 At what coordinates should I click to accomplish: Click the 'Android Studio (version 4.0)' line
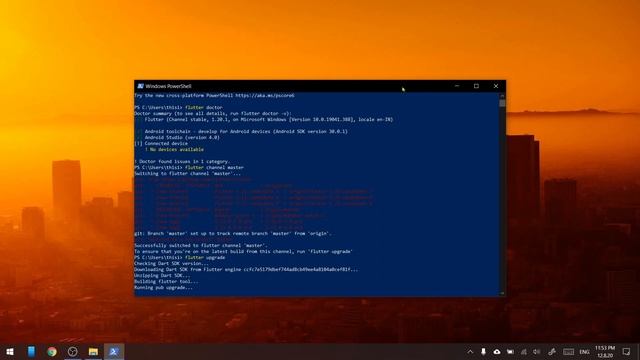pos(182,138)
